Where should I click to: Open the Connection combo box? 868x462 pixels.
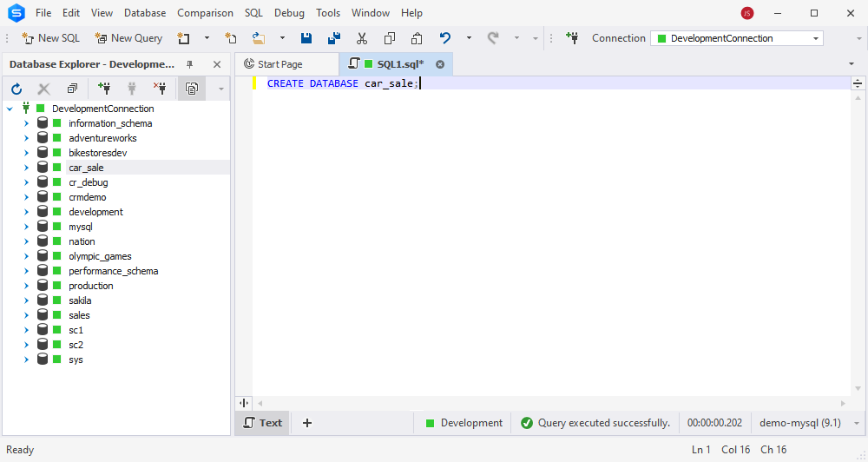pyautogui.click(x=736, y=38)
